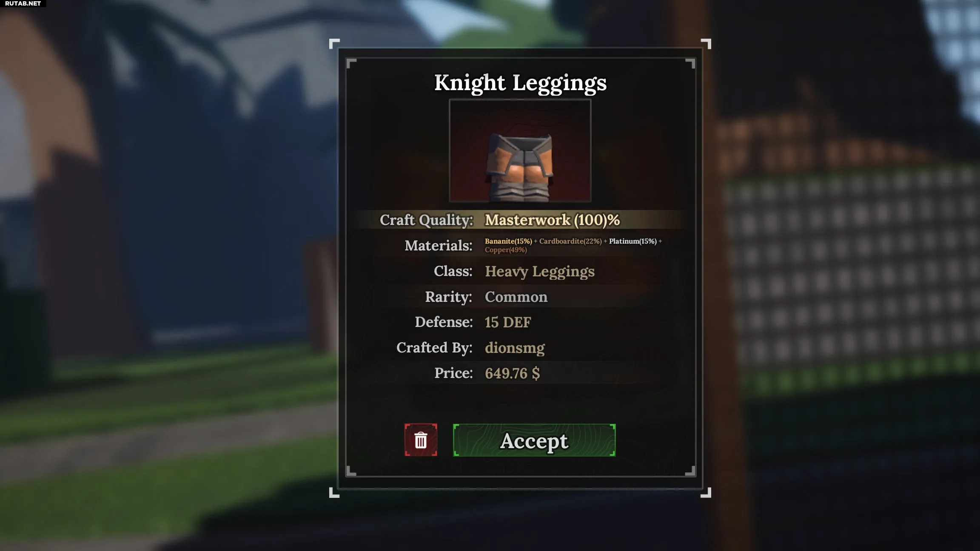Click the red trash discard icon

[x=421, y=440]
